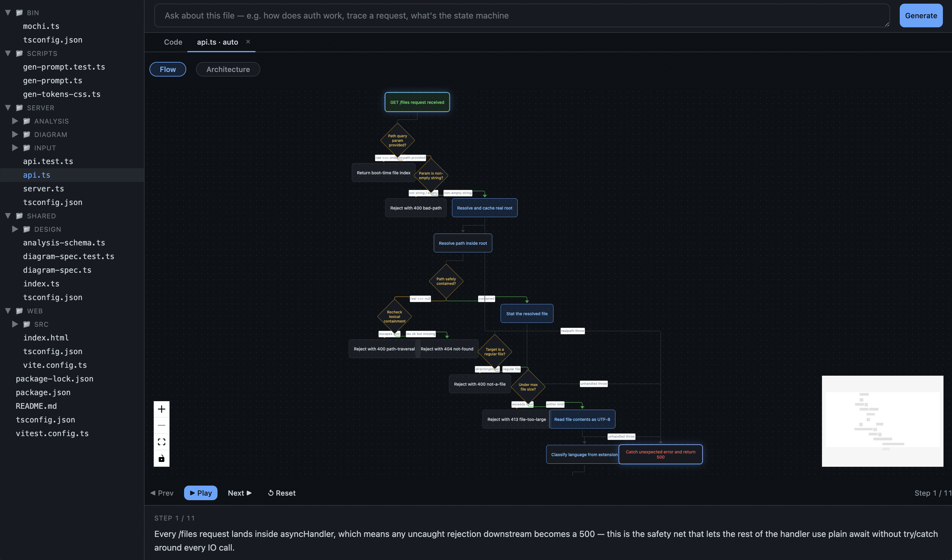Expand the SRC folder
The image size is (952, 560).
[15, 324]
